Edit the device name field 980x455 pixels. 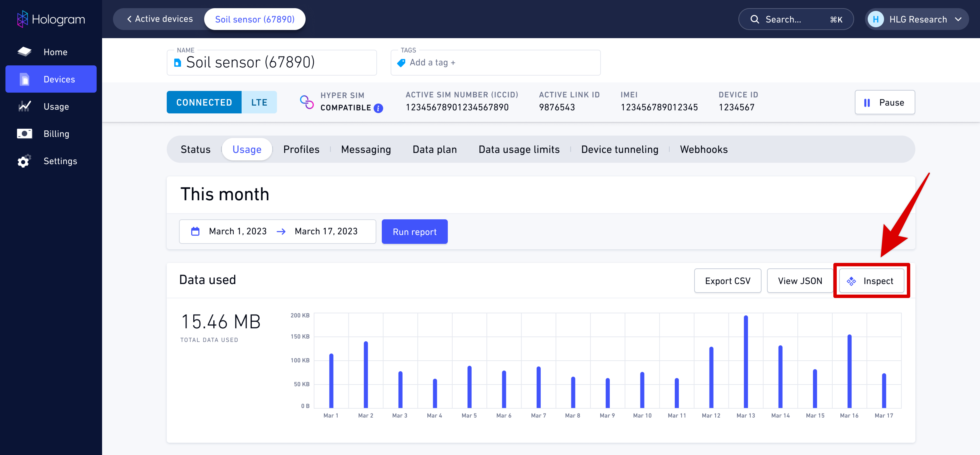[272, 62]
